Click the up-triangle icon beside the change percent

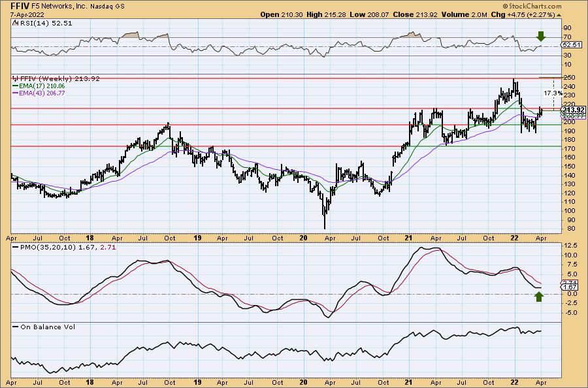tap(559, 15)
